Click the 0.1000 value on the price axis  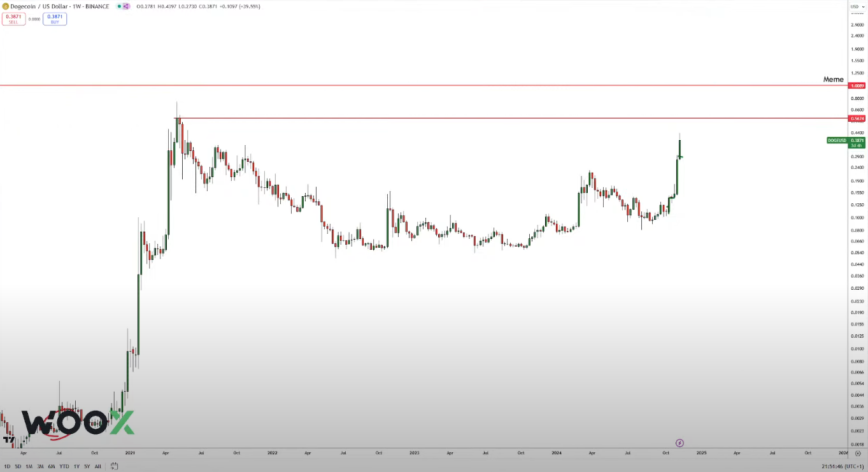[x=857, y=217]
